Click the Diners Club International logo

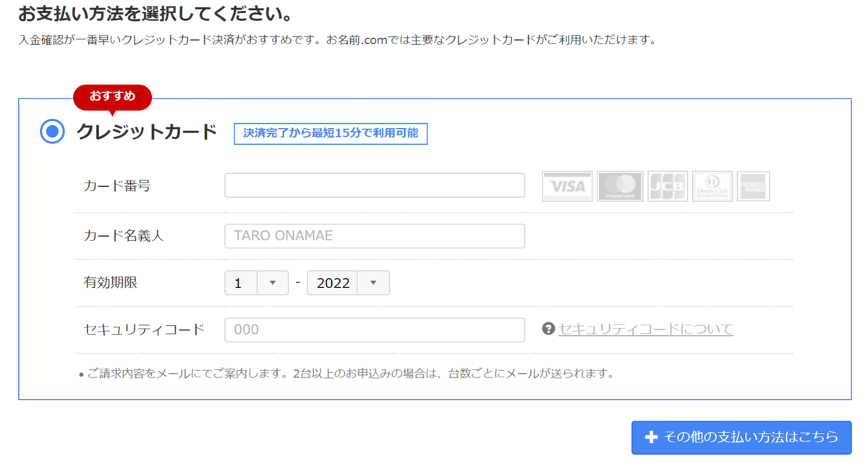click(x=712, y=186)
